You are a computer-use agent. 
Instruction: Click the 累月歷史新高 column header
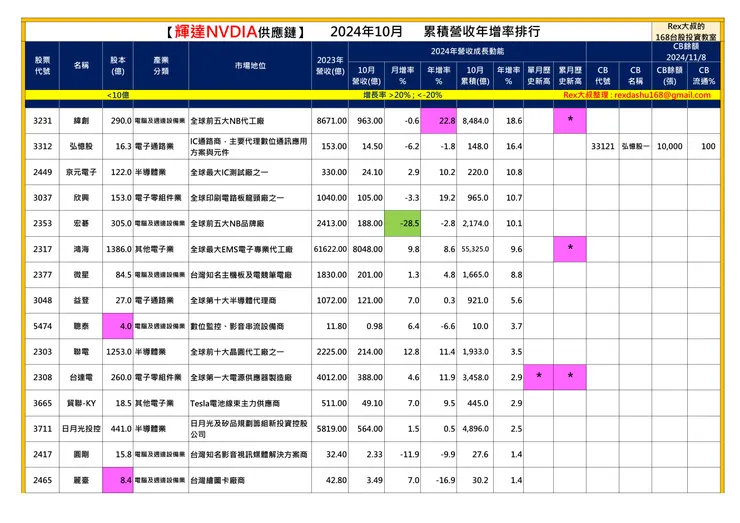pos(570,76)
